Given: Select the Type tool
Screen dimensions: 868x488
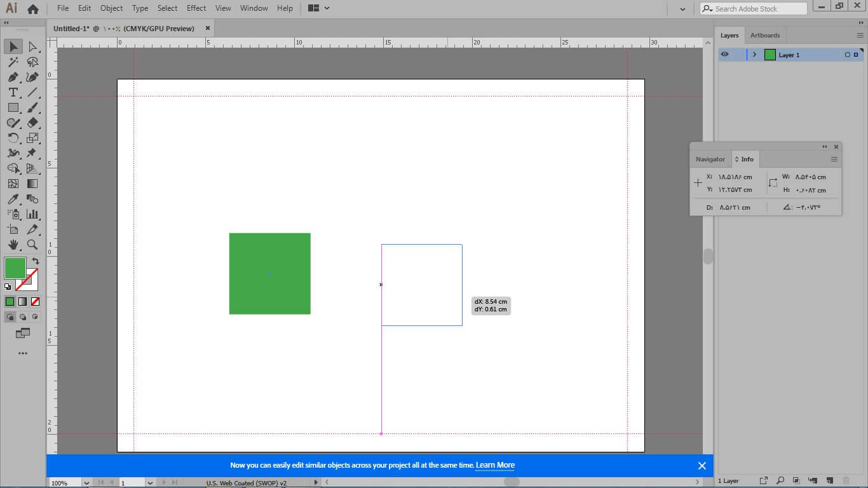Looking at the screenshot, I should [x=13, y=92].
